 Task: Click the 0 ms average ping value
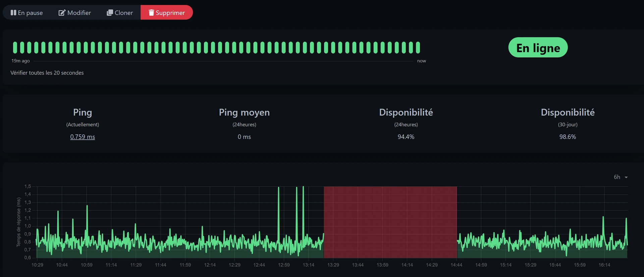point(244,137)
